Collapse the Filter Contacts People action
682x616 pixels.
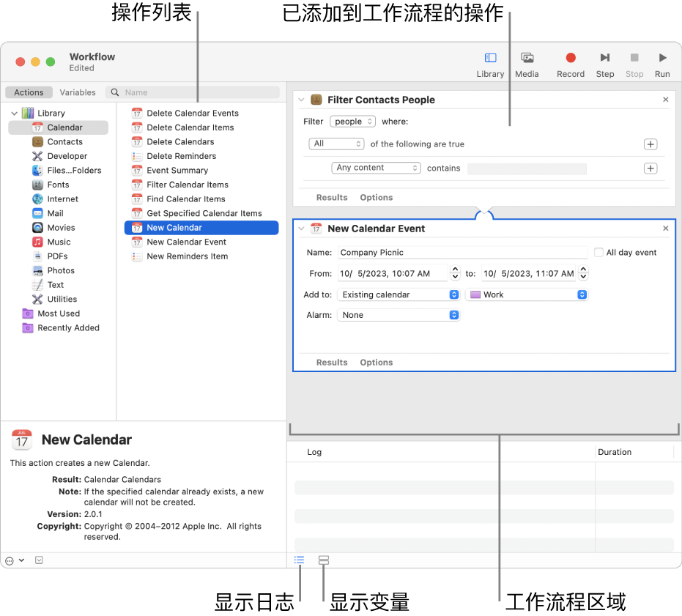(301, 100)
